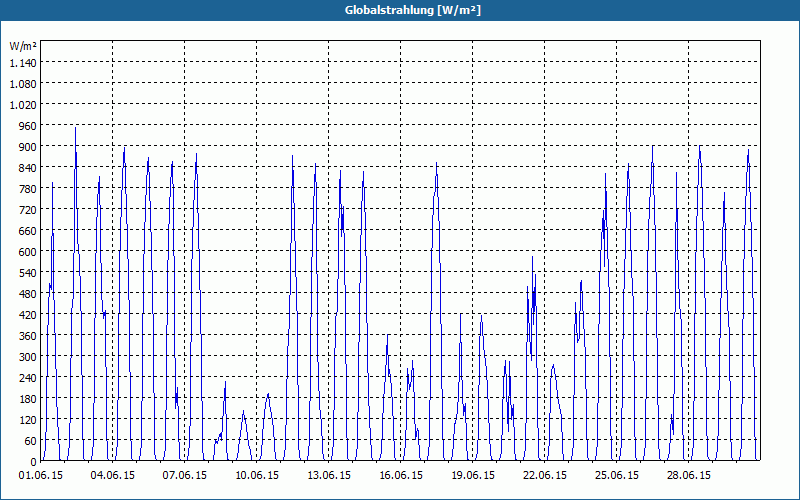800x500 pixels.
Task: Click the 1.020 y-axis value
Action: pyautogui.click(x=23, y=104)
